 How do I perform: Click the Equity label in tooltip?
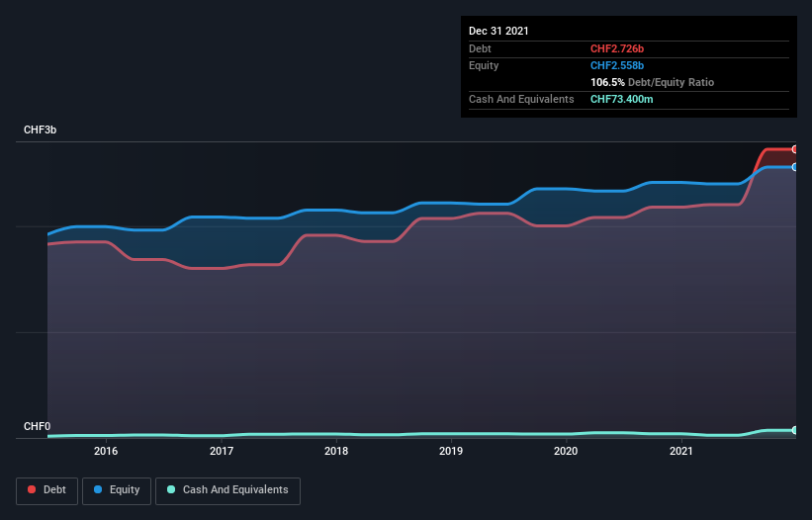click(484, 65)
